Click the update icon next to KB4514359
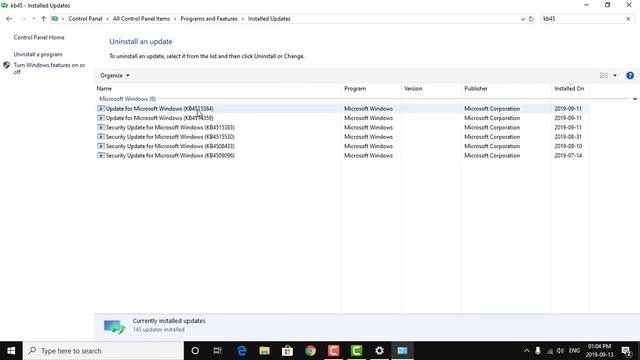Image resolution: width=640 pixels, height=360 pixels. (101, 118)
